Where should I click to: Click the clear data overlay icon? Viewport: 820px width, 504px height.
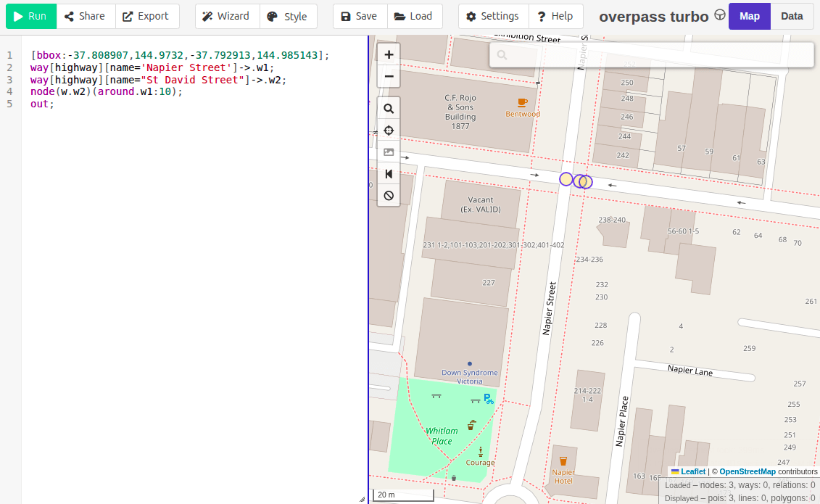(389, 196)
